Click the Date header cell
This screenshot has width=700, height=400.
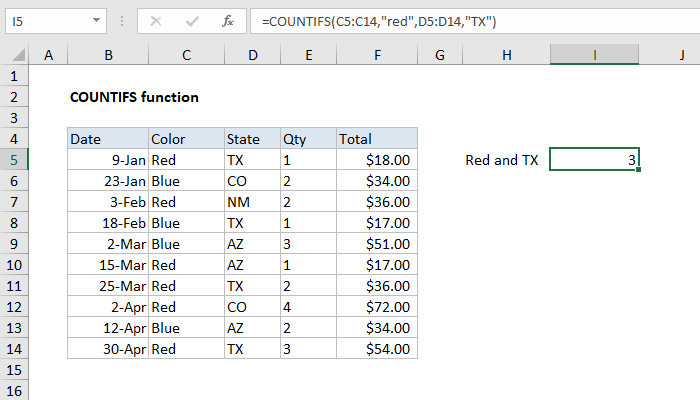point(107,138)
